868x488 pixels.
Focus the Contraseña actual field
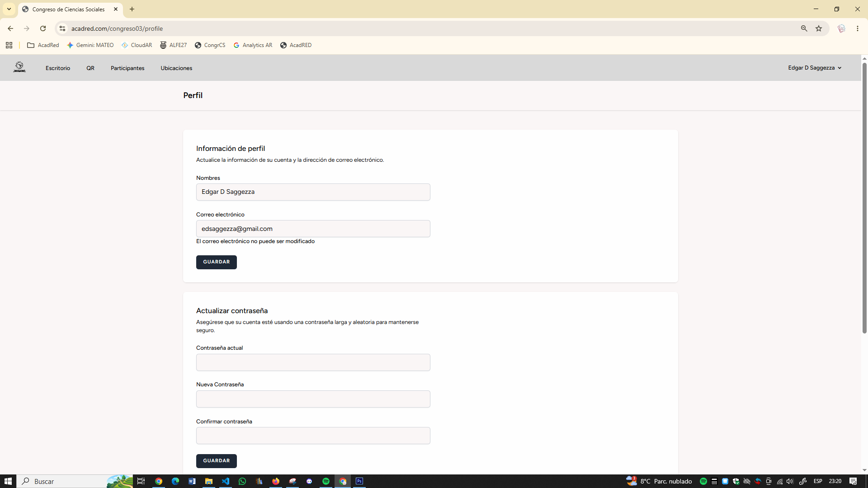coord(313,362)
